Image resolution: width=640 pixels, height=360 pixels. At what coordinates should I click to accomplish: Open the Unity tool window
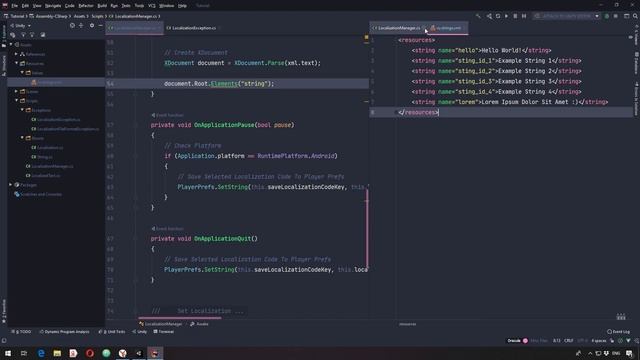[140, 332]
